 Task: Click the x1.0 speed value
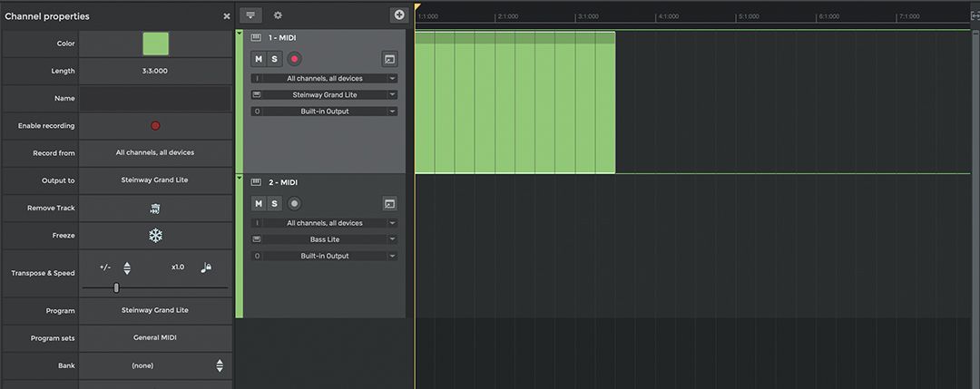point(178,267)
